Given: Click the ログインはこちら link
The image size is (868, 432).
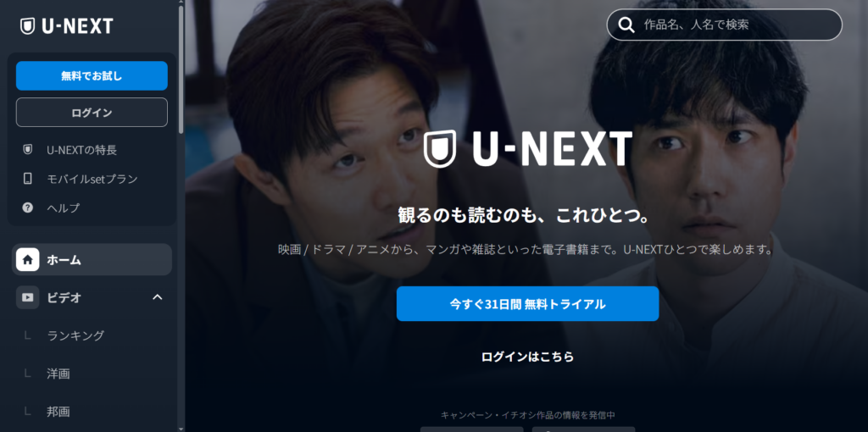Looking at the screenshot, I should pyautogui.click(x=527, y=357).
